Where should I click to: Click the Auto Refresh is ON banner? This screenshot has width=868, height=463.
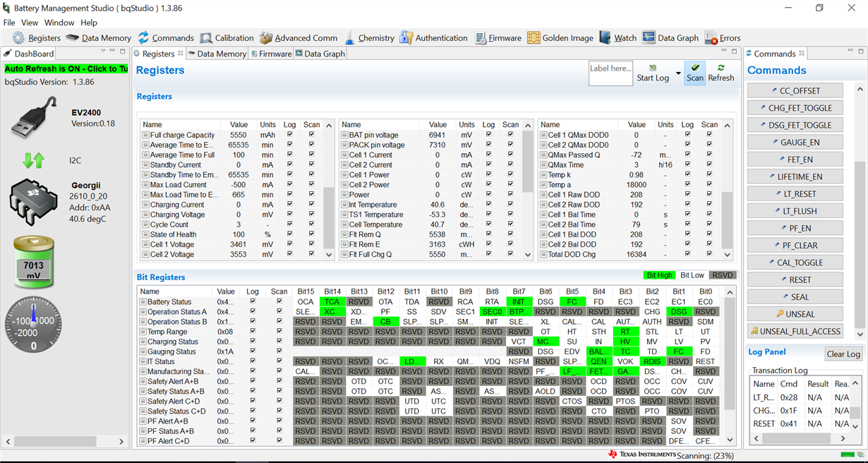pyautogui.click(x=66, y=68)
